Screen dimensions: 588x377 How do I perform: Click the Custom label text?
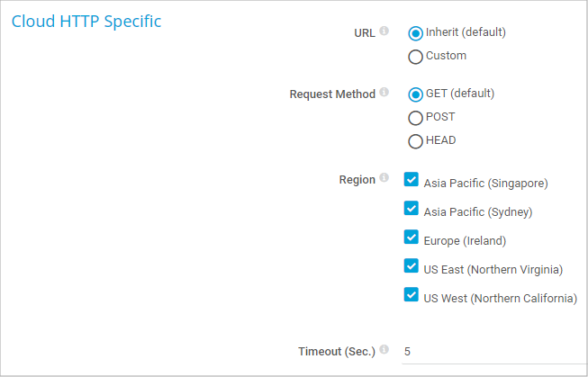click(446, 56)
